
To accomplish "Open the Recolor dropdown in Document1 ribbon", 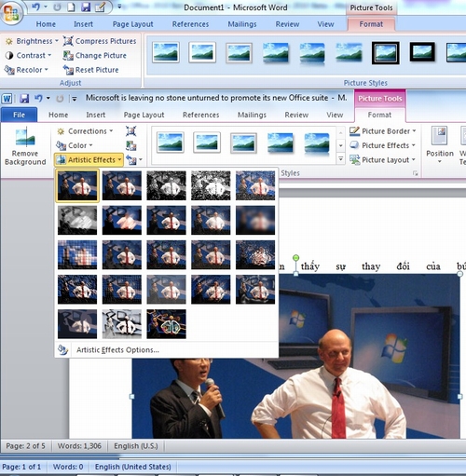I will [26, 70].
